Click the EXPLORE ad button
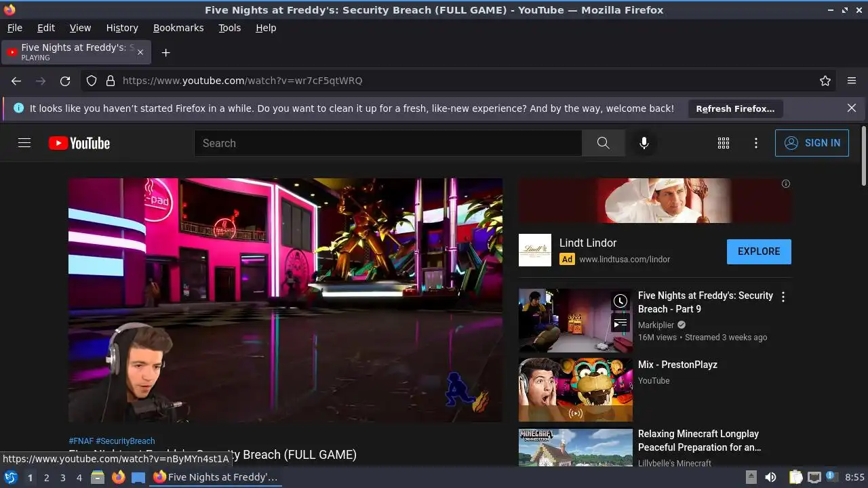868x488 pixels. (759, 251)
